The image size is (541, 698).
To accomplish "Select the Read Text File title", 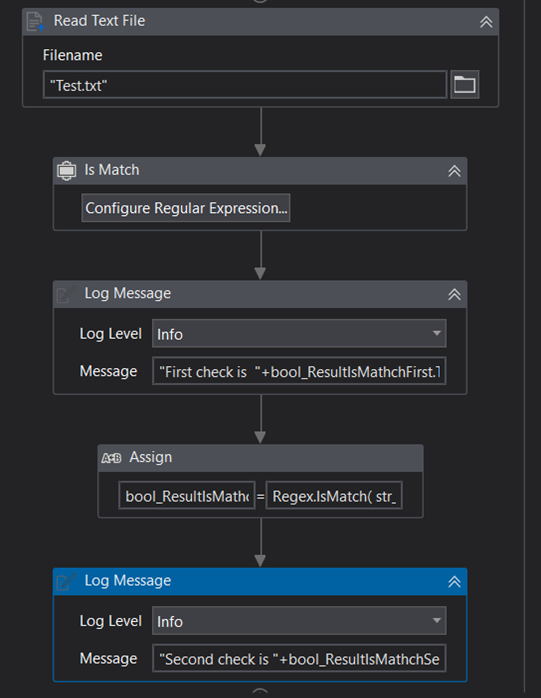I will [99, 21].
